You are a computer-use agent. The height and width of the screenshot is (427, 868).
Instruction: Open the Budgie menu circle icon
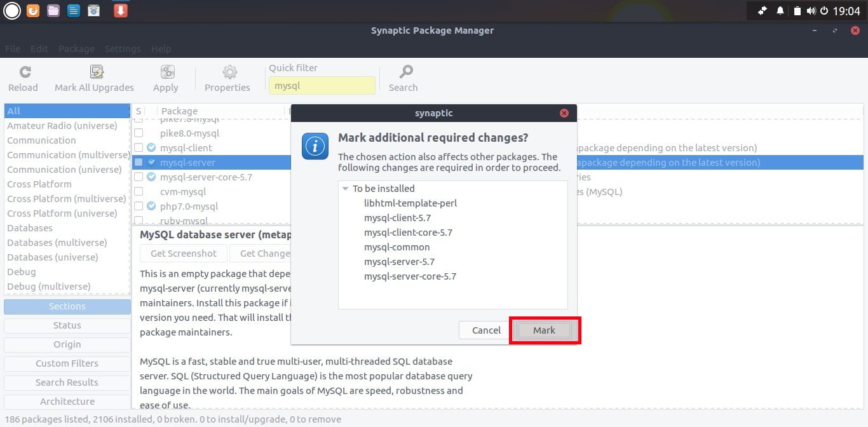pyautogui.click(x=12, y=10)
